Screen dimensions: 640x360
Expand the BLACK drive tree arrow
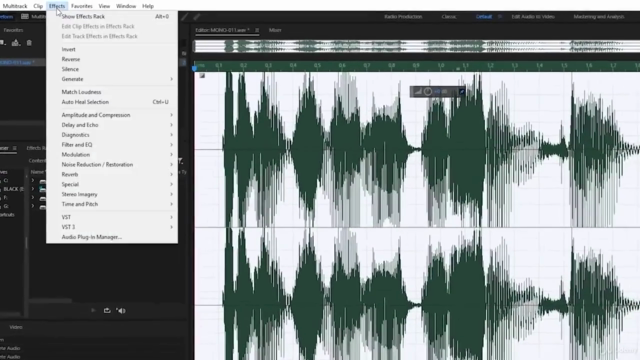coord(33,189)
